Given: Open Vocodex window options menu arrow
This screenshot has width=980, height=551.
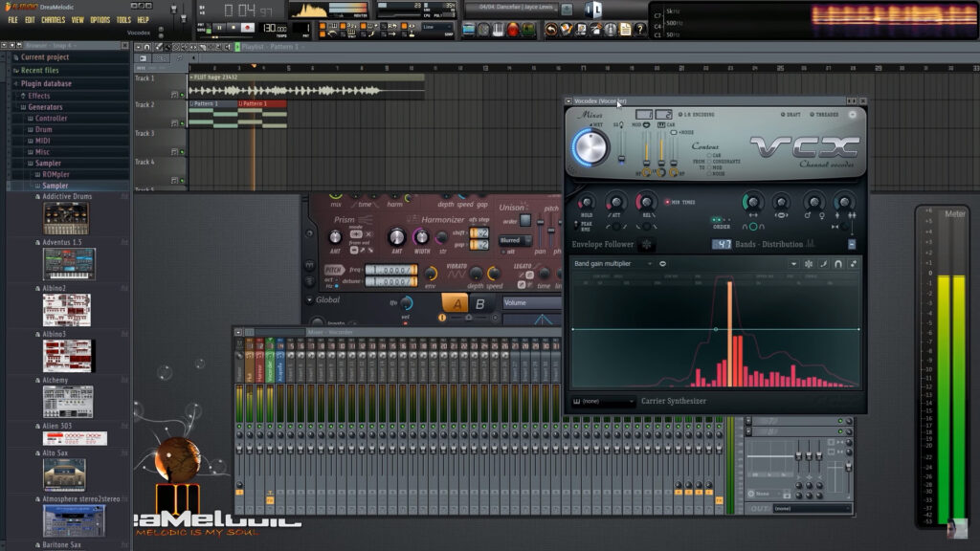Looking at the screenshot, I should tap(568, 100).
